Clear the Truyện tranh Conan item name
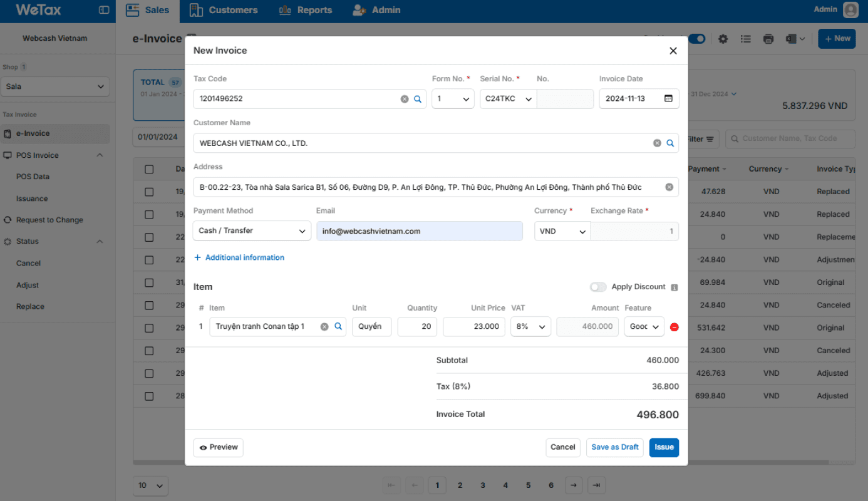 pyautogui.click(x=324, y=326)
